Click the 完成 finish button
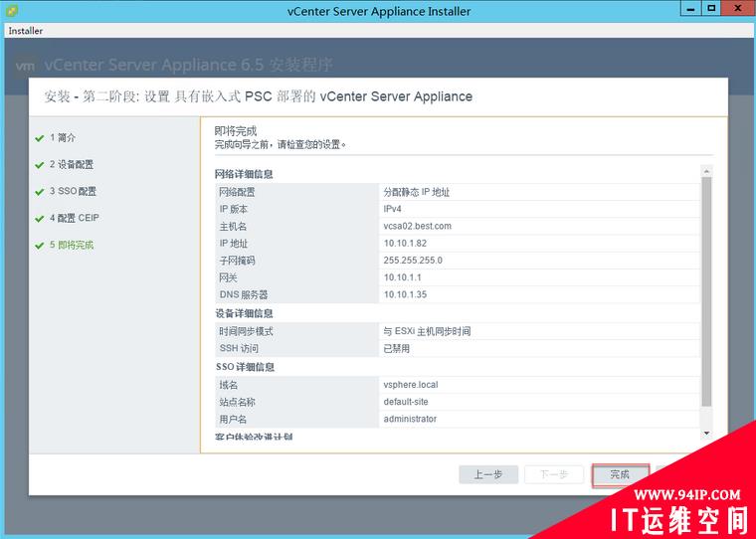The image size is (756, 539). (x=620, y=475)
